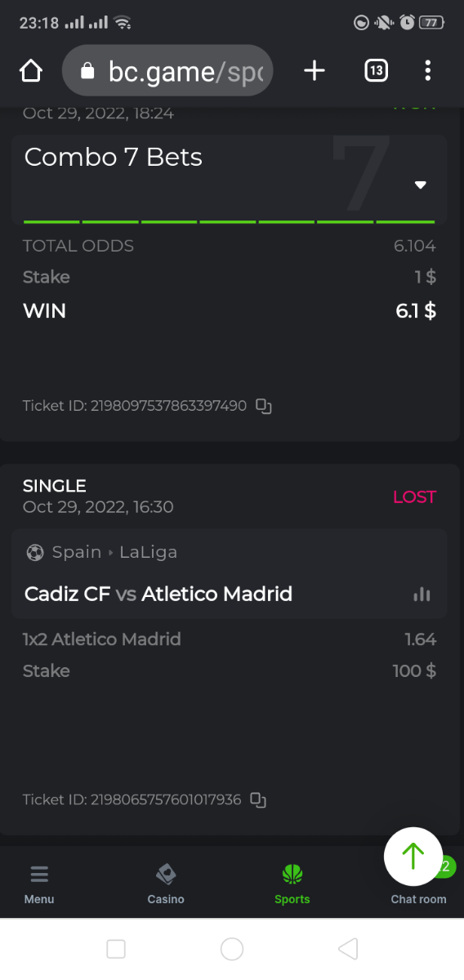Viewport: 464px width, 980px height.
Task: Tap the scroll-to-top arrow button
Action: [413, 857]
